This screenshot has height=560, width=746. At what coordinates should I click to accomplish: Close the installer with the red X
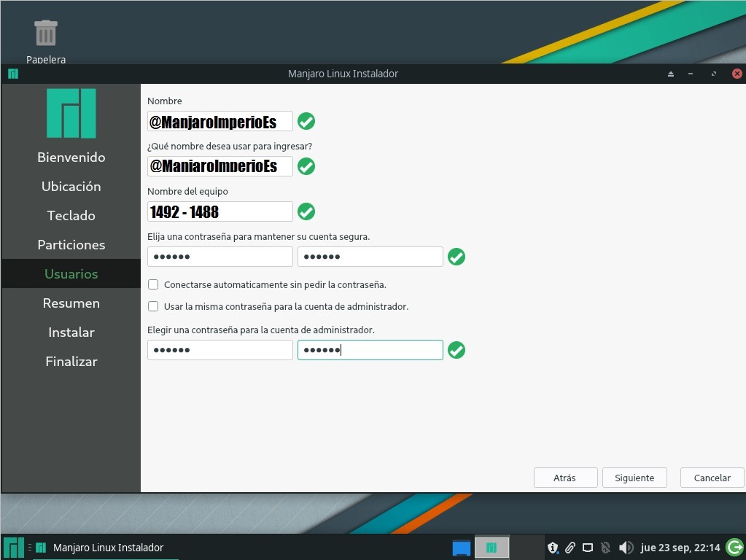tap(737, 74)
